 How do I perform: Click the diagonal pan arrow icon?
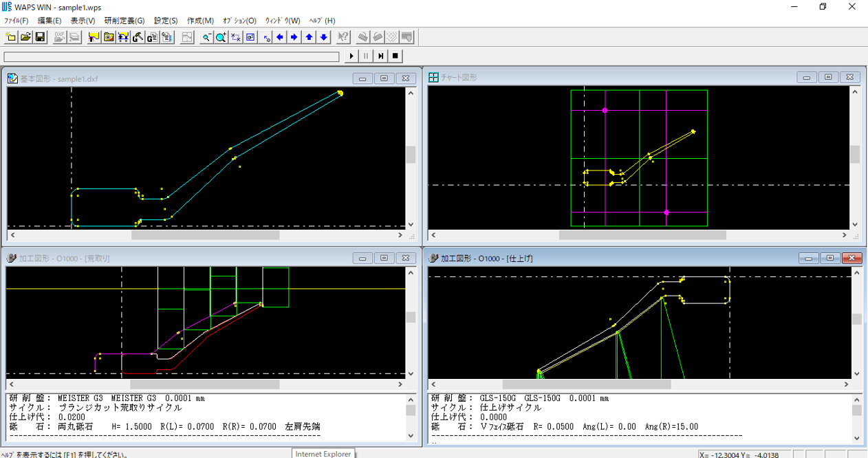coord(267,37)
